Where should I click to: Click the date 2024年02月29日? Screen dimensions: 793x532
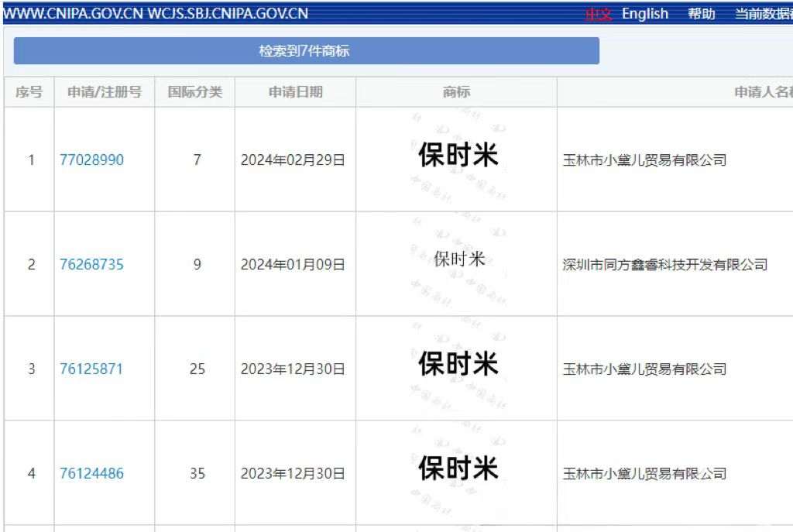click(293, 160)
